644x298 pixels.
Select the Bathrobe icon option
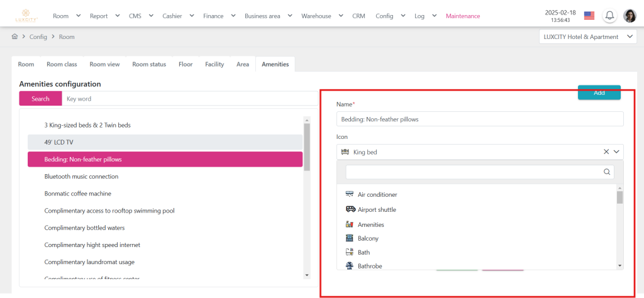[x=370, y=267]
